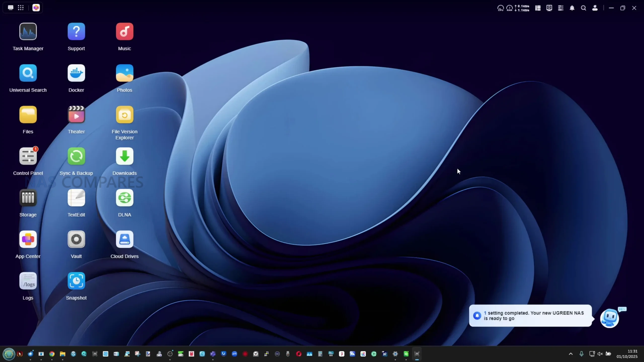Launch the Docker app icon
Viewport: 644px width, 362px height.
click(76, 73)
